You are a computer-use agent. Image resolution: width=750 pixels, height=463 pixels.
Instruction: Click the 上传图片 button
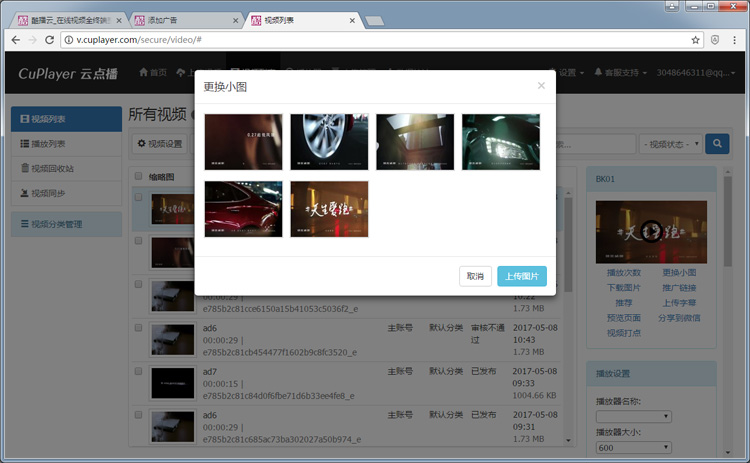[x=521, y=276]
